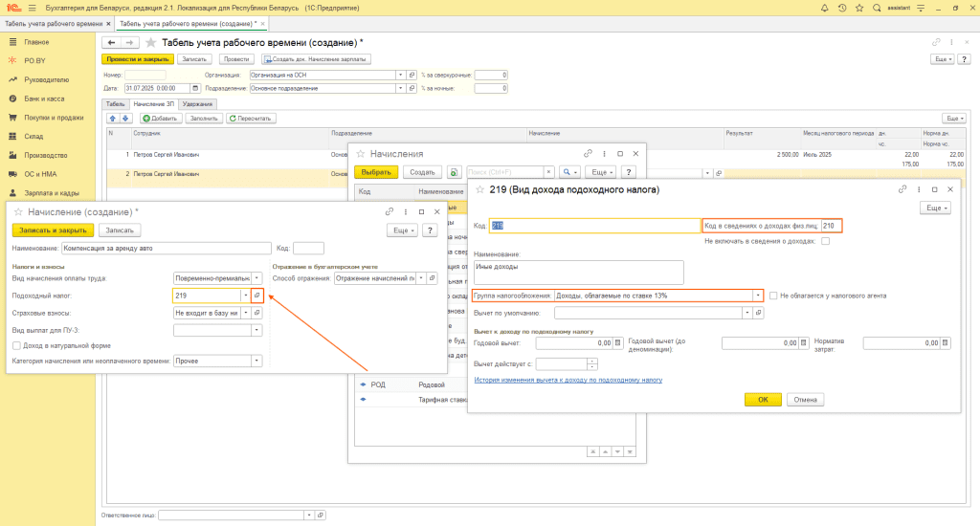The height and width of the screenshot is (526, 980).
Task: Open Вычет по умолчанию open-form icon
Action: coord(758,313)
